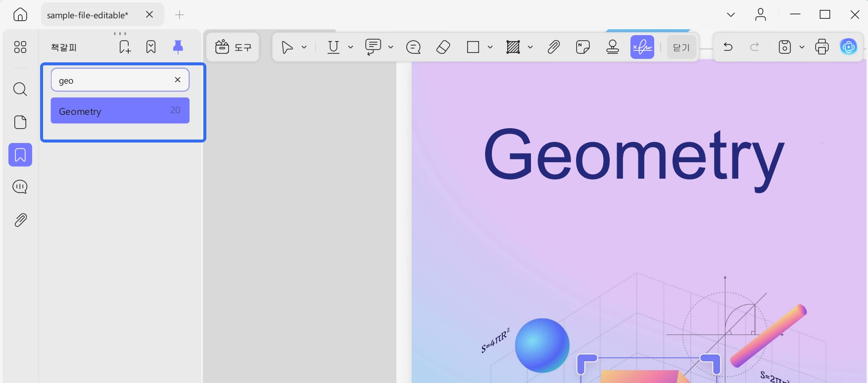The image size is (868, 383).
Task: Clear the geo bookmark search field
Action: 178,80
